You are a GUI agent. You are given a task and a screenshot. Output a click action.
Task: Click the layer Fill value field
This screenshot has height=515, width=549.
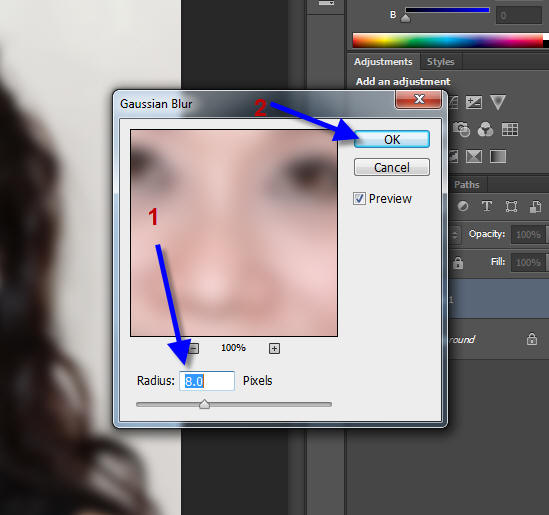click(x=529, y=262)
